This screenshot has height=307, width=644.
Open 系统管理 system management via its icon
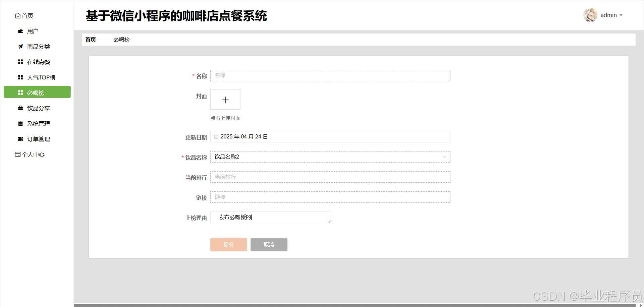[x=20, y=123]
